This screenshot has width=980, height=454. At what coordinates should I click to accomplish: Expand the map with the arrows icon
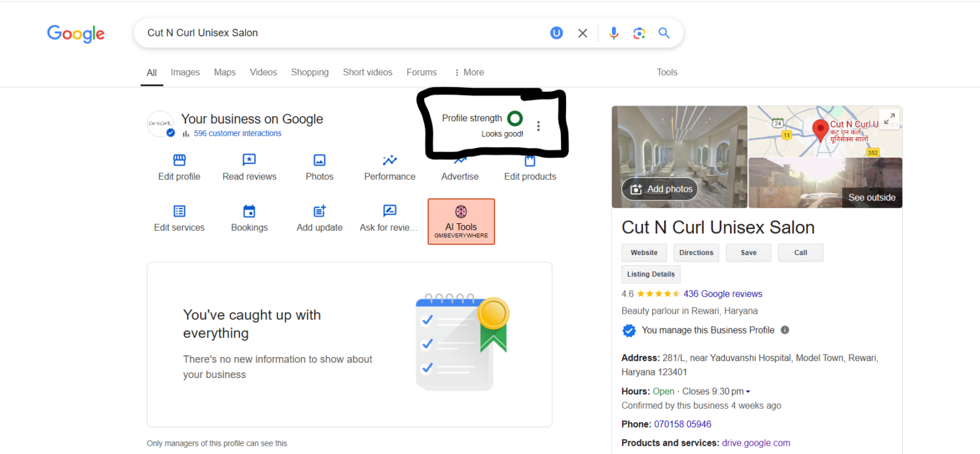coord(889,118)
